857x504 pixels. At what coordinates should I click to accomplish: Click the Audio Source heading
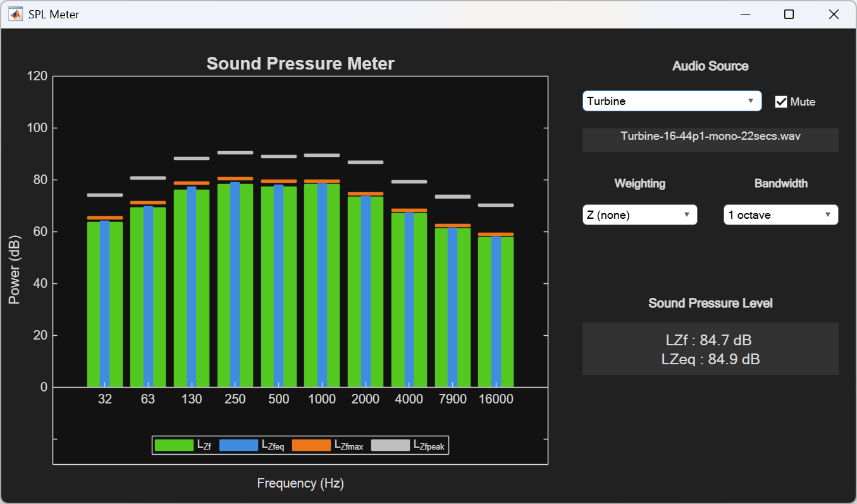pyautogui.click(x=710, y=66)
